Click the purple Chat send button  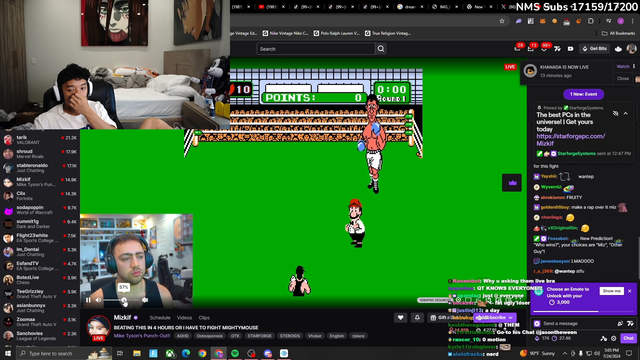click(x=629, y=338)
